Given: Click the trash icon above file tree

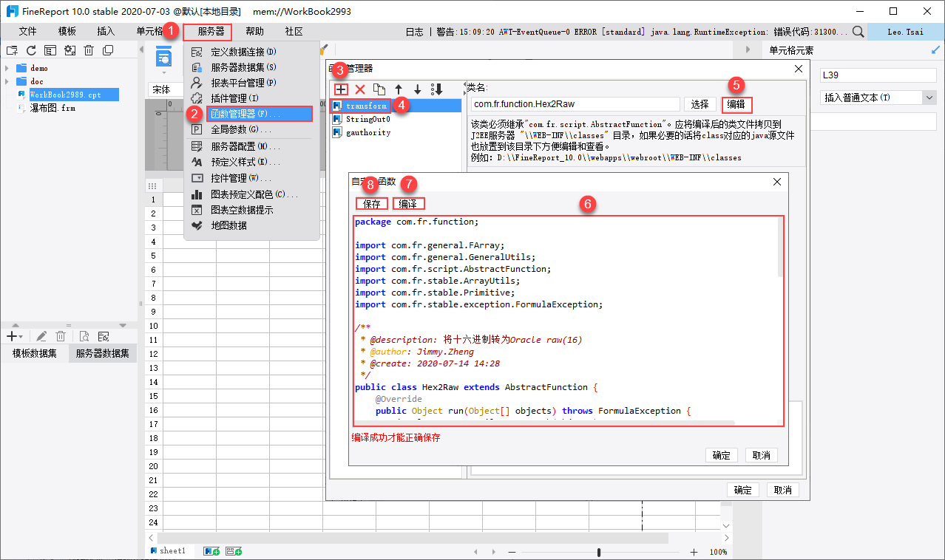Looking at the screenshot, I should click(x=89, y=50).
